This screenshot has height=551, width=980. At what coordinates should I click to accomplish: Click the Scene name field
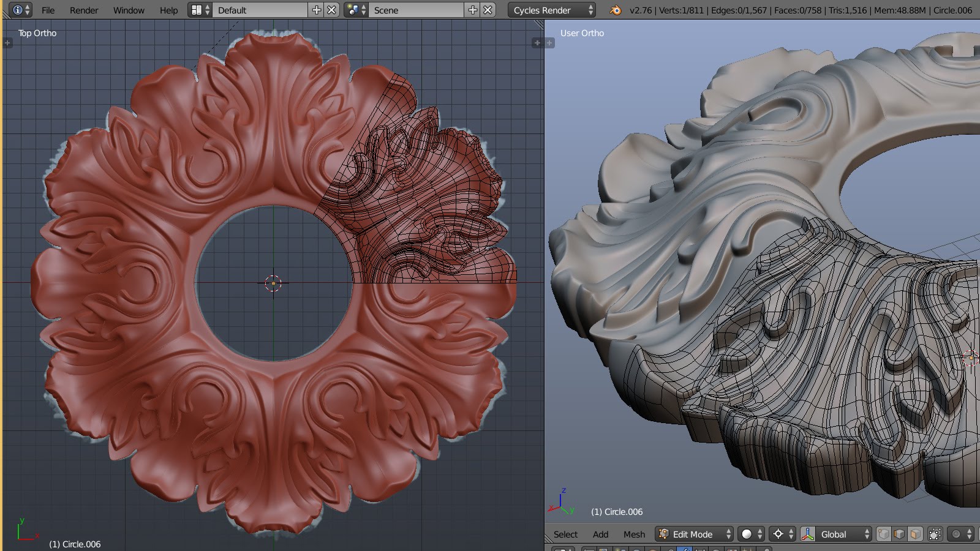417,10
